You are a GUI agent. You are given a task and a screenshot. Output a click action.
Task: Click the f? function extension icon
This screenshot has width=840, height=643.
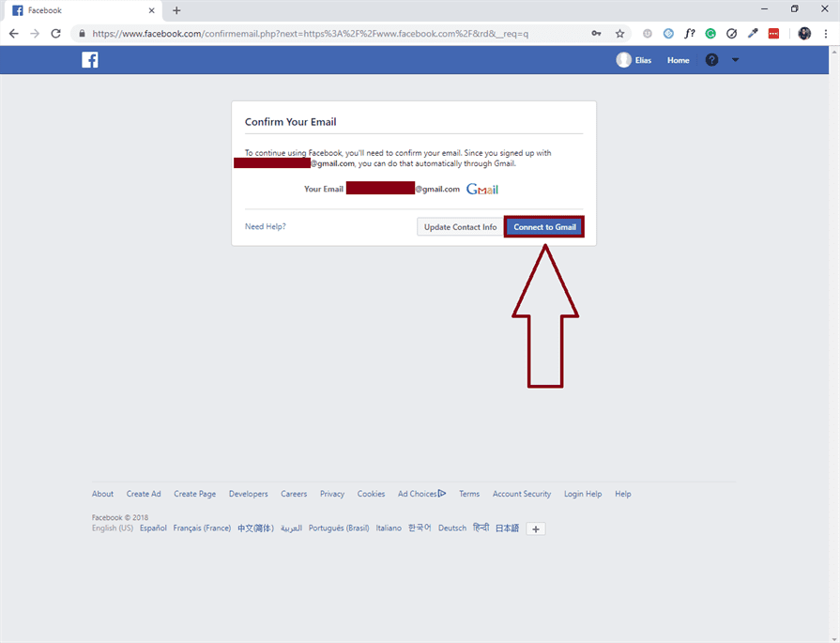point(689,33)
